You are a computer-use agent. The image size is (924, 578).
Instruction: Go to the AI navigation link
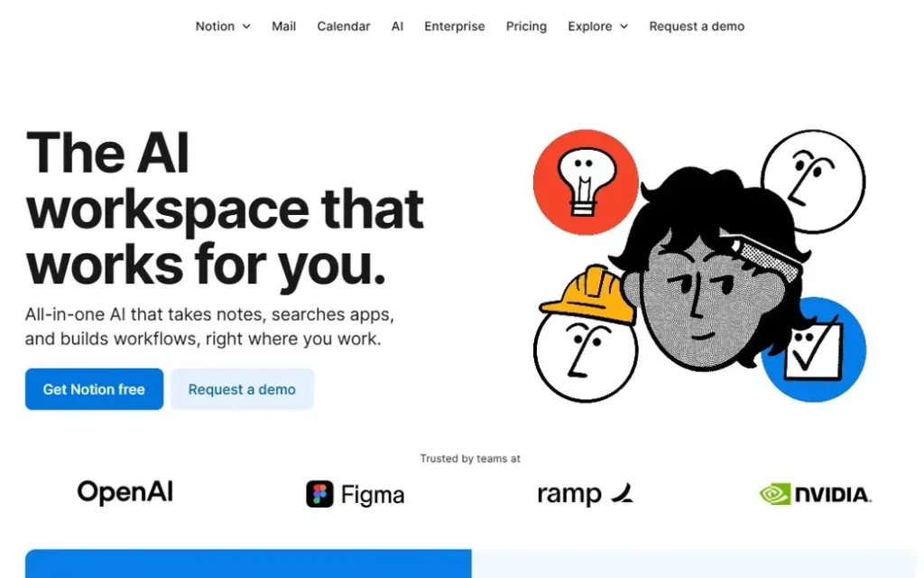(x=397, y=26)
